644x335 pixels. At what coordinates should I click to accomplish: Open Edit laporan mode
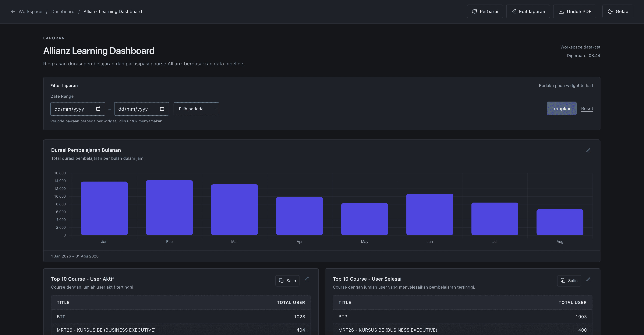pyautogui.click(x=528, y=12)
